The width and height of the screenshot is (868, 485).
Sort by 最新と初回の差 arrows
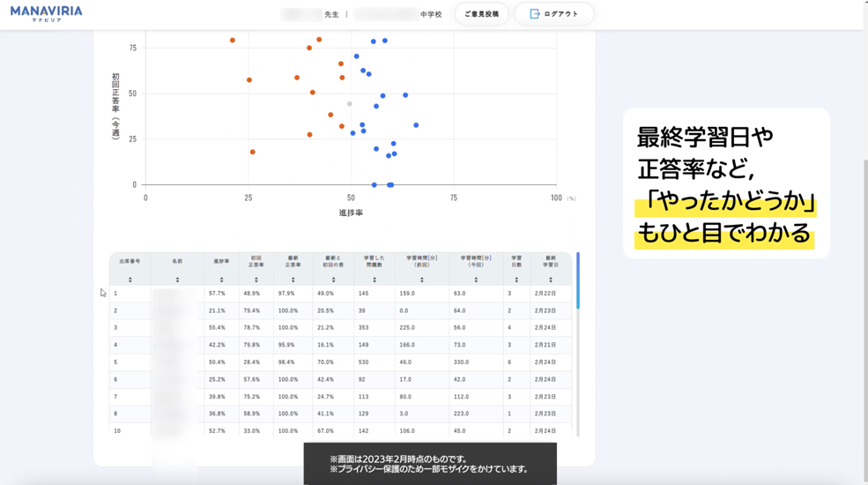tap(333, 280)
